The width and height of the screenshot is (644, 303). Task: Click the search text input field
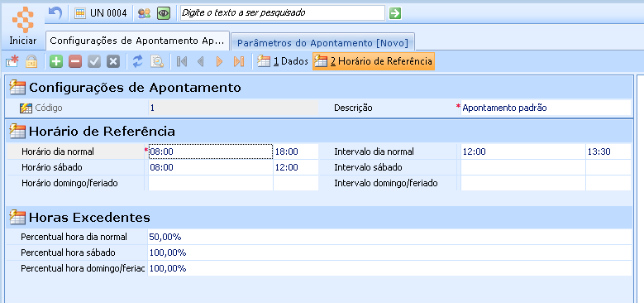coord(283,12)
